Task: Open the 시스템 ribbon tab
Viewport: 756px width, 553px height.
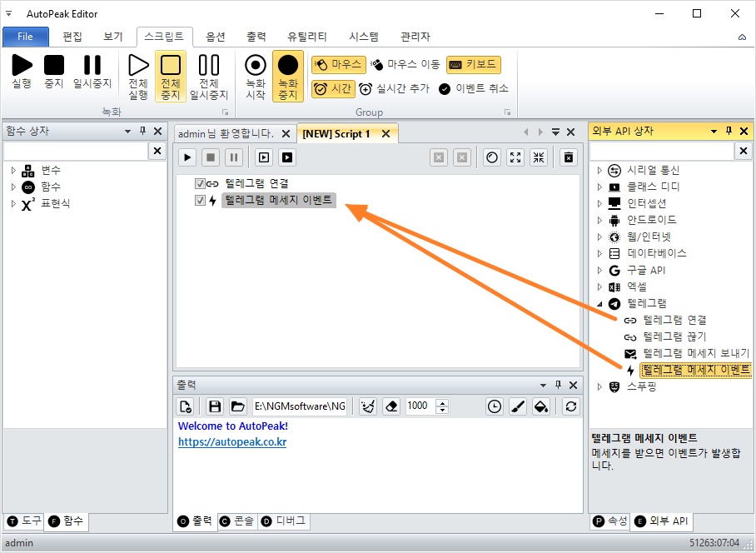Action: 364,37
